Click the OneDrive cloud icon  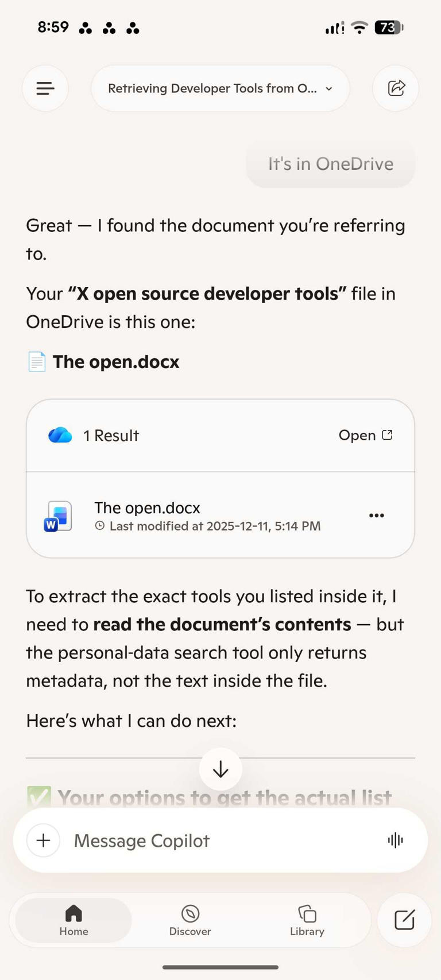(60, 435)
